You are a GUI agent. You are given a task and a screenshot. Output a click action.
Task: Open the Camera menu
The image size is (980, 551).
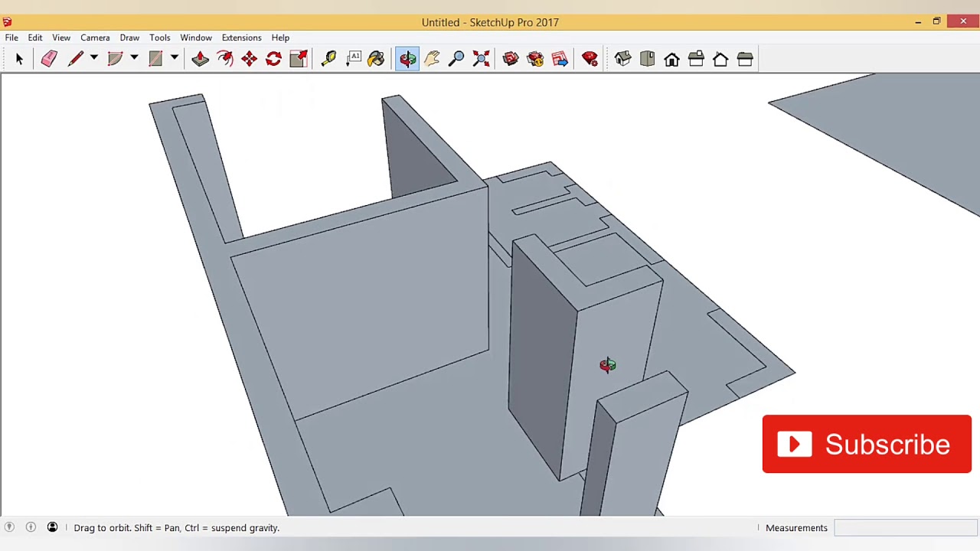[x=95, y=37]
